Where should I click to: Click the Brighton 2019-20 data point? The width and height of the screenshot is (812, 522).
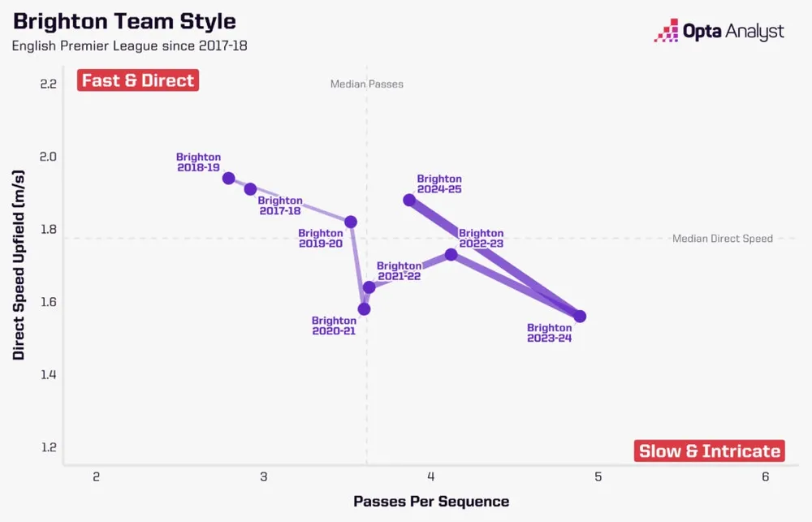(x=351, y=222)
